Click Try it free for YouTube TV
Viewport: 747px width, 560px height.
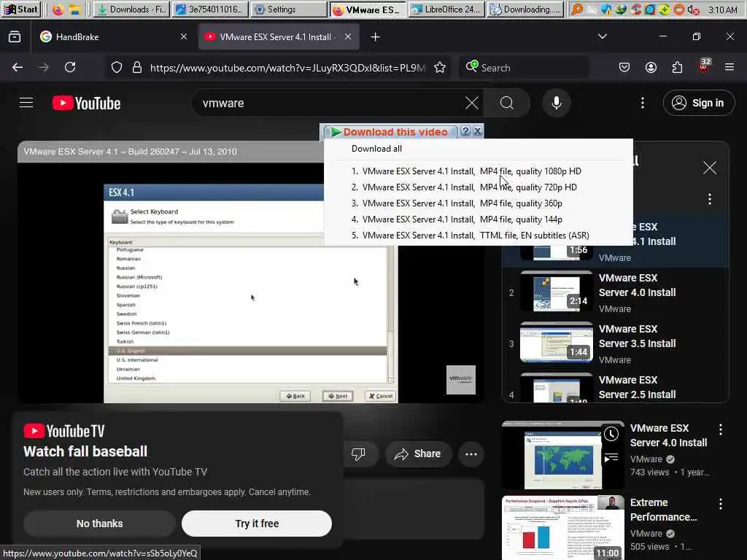point(257,524)
